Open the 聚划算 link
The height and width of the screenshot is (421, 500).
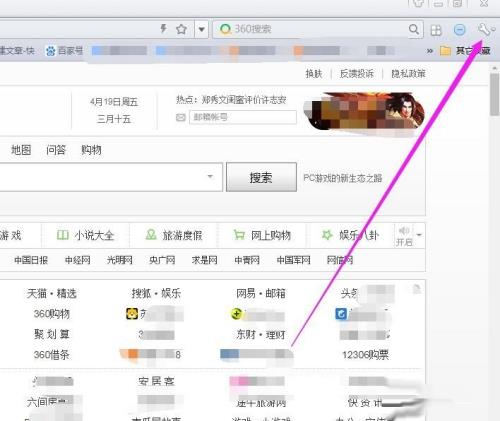pyautogui.click(x=52, y=334)
